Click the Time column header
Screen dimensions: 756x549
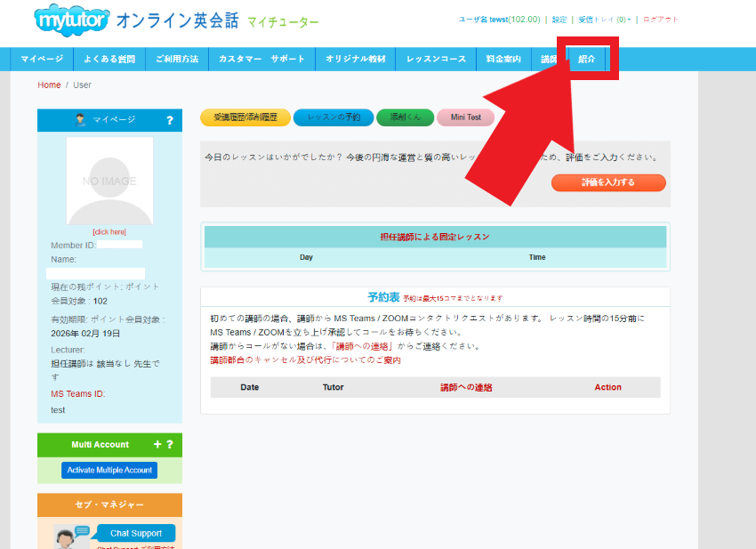point(537,258)
